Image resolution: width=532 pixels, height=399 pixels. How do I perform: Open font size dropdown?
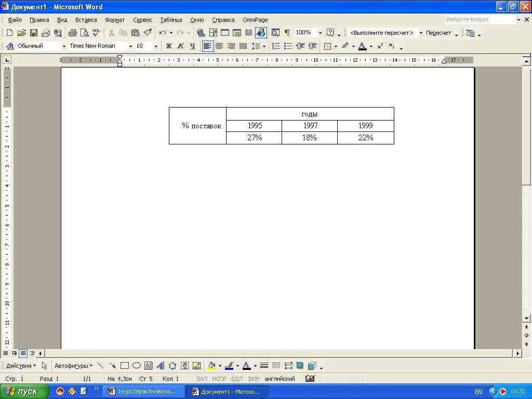tap(156, 46)
